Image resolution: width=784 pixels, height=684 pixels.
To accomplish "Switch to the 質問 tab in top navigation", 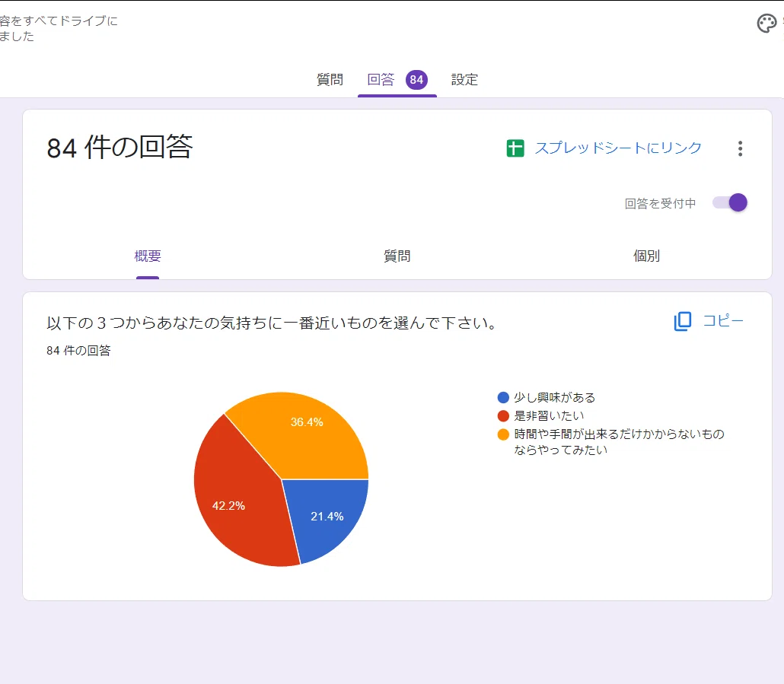I will click(x=330, y=80).
